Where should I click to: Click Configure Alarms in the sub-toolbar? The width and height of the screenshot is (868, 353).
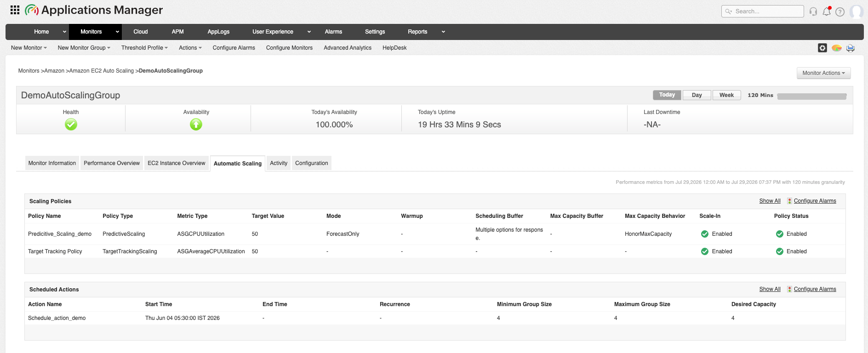point(234,48)
